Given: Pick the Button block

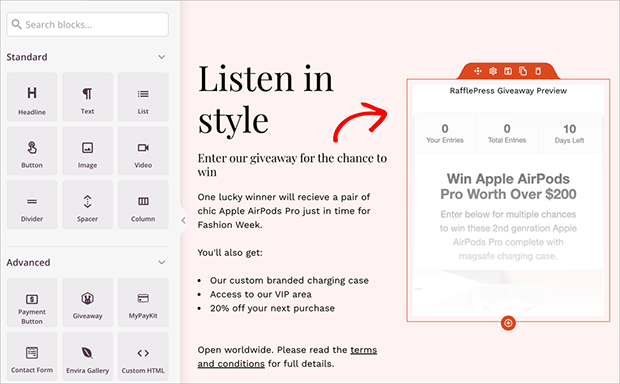Looking at the screenshot, I should tap(32, 151).
